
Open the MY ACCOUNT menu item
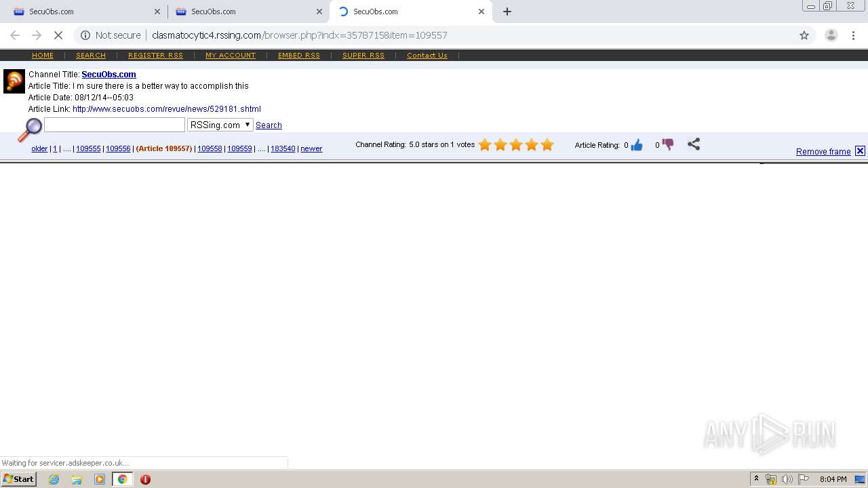pos(231,56)
